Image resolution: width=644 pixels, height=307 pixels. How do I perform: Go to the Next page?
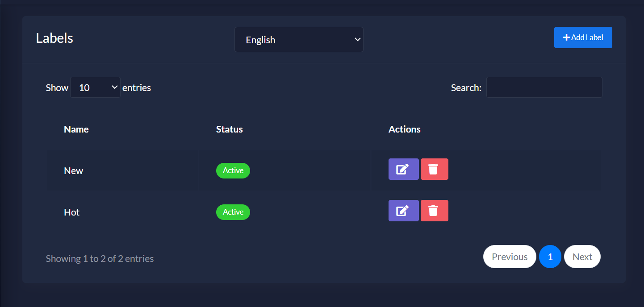(x=582, y=257)
